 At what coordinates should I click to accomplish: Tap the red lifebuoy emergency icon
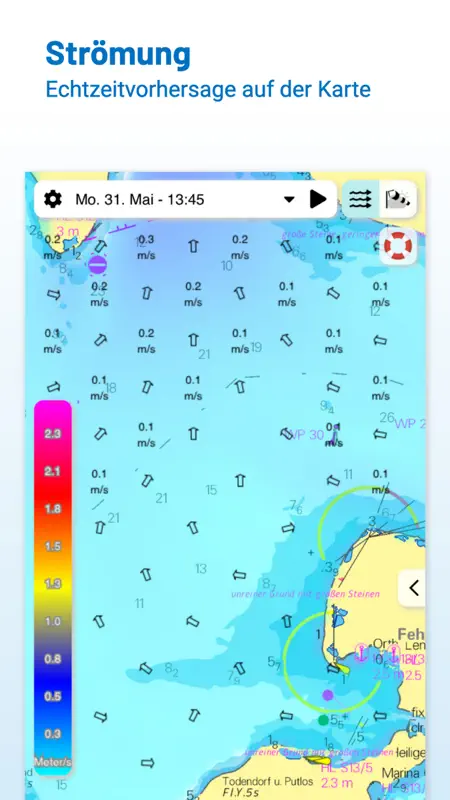398,246
